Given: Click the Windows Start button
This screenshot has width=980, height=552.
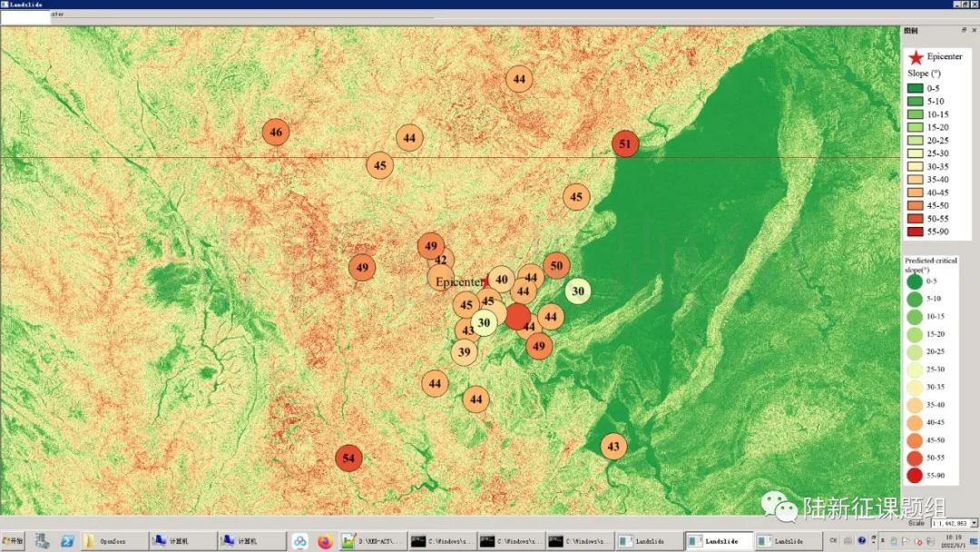Looking at the screenshot, I should tap(14, 541).
